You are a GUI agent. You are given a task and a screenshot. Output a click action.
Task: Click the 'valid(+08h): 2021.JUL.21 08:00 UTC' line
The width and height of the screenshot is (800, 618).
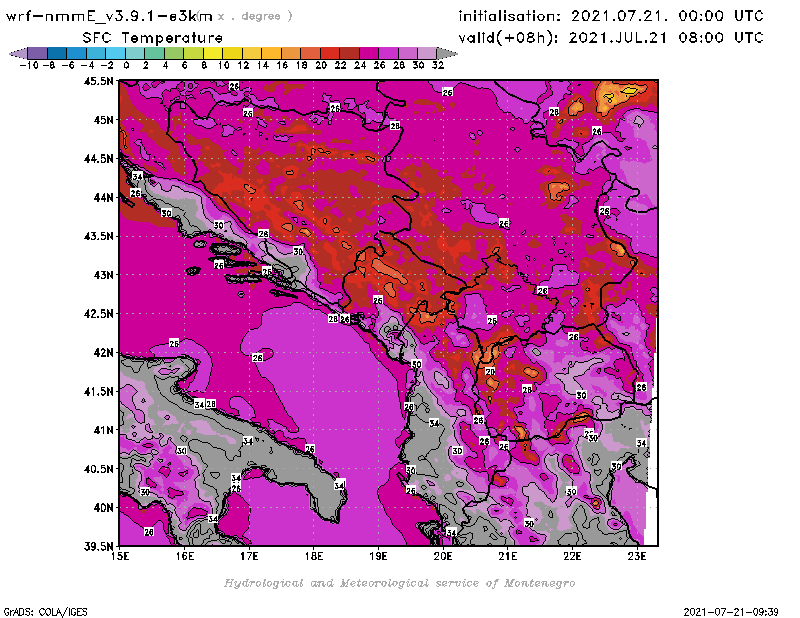pyautogui.click(x=611, y=38)
